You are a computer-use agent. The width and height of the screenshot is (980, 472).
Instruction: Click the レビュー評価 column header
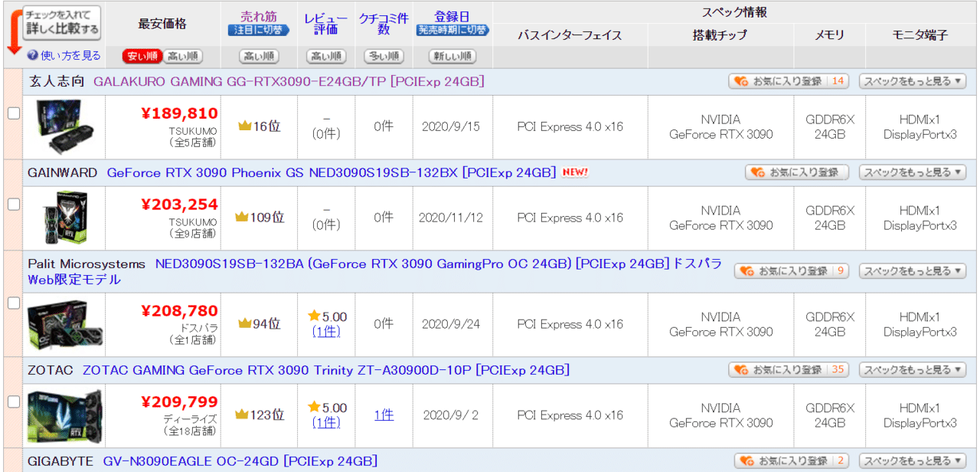(x=325, y=23)
